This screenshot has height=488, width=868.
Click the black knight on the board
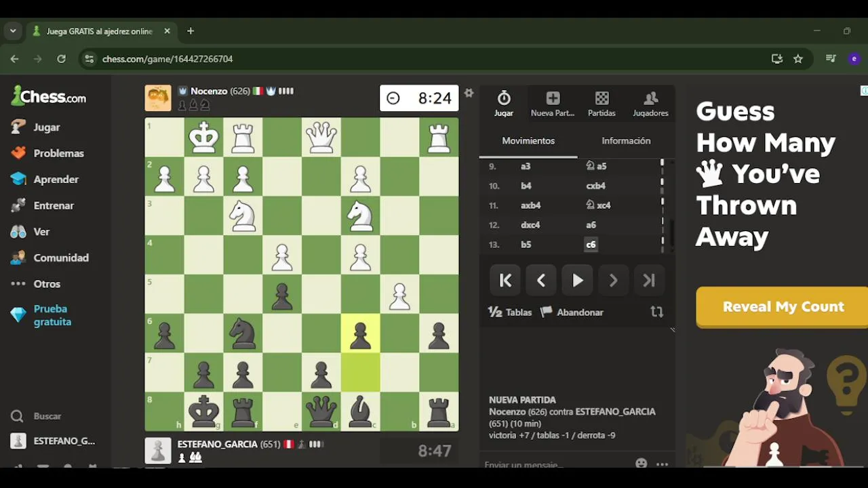[243, 332]
